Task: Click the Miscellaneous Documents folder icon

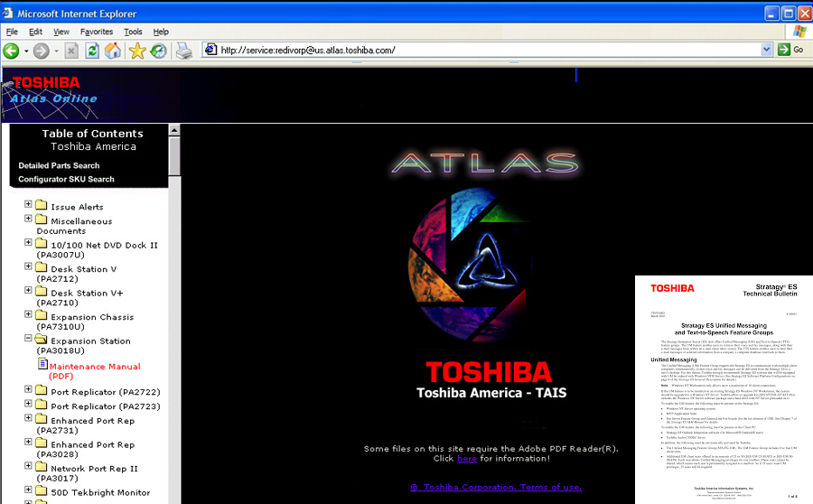Action: (42, 219)
